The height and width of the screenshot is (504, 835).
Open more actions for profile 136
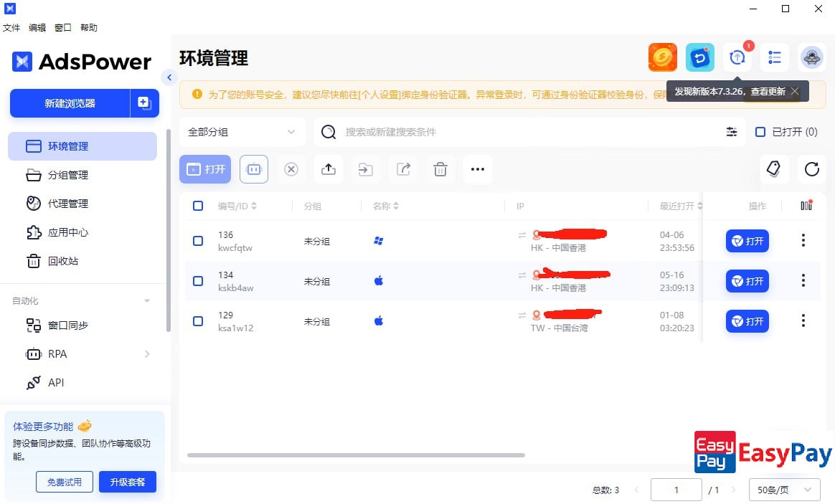click(x=803, y=241)
